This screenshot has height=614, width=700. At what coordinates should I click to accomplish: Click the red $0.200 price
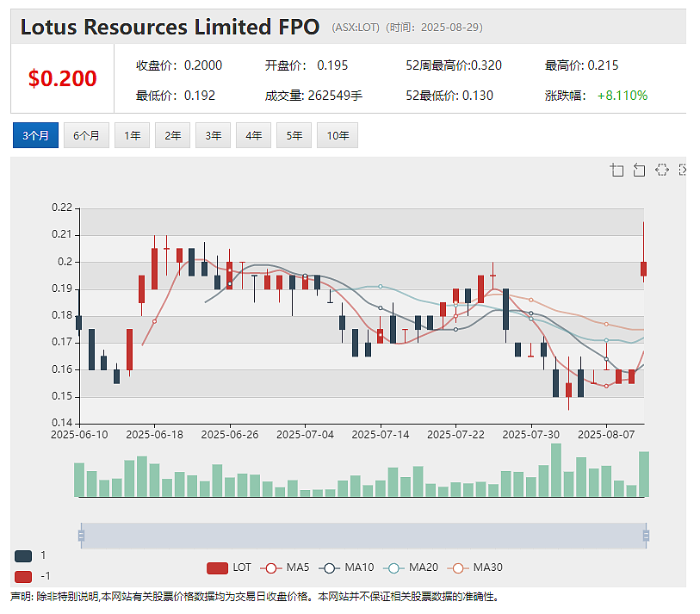click(x=63, y=78)
